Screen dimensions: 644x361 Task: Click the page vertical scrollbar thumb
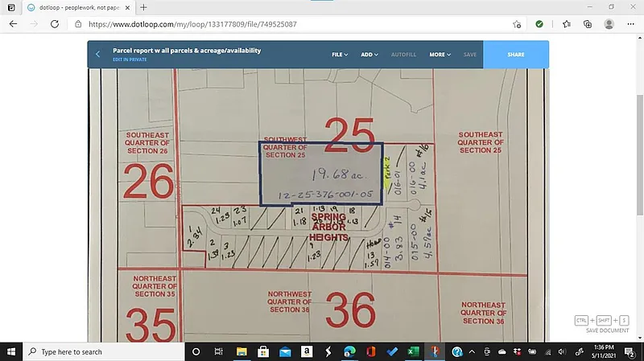pos(640,154)
